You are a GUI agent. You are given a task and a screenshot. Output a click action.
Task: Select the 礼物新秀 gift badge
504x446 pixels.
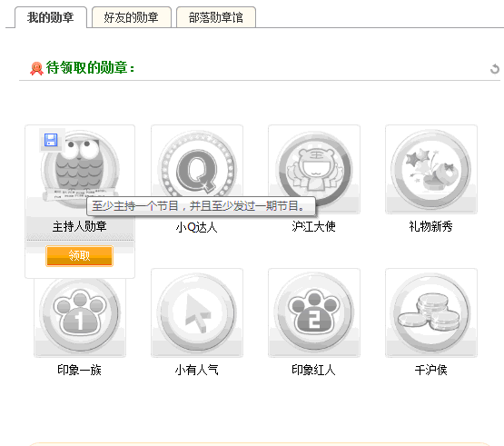431,169
